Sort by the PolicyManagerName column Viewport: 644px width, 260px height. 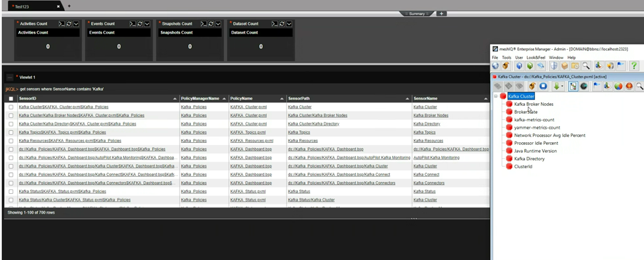click(x=203, y=99)
